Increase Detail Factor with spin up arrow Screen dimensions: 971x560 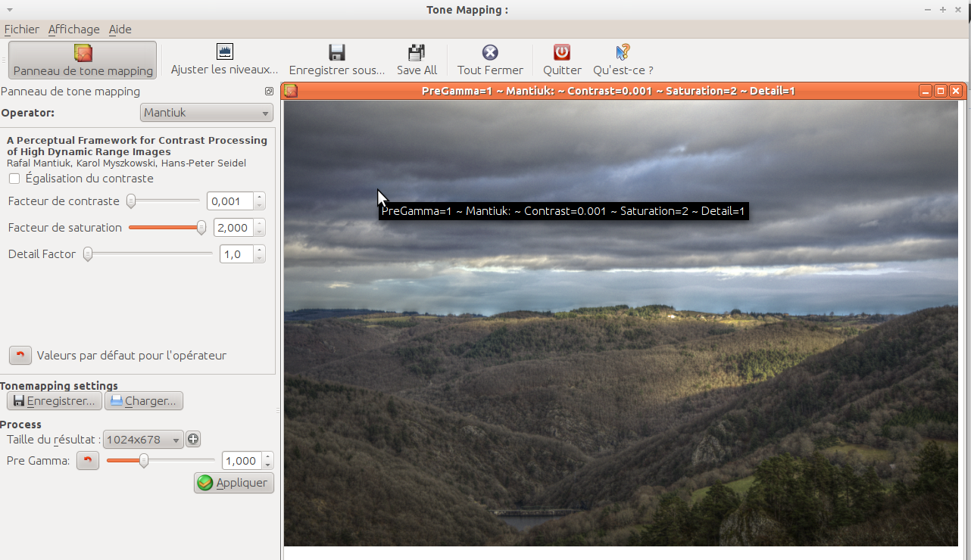[x=260, y=250]
